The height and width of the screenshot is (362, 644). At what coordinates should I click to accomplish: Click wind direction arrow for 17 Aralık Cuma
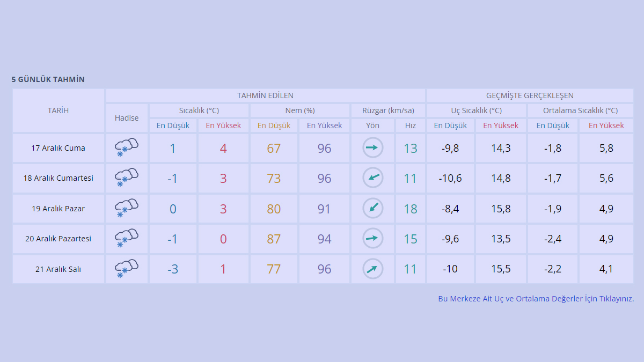372,148
